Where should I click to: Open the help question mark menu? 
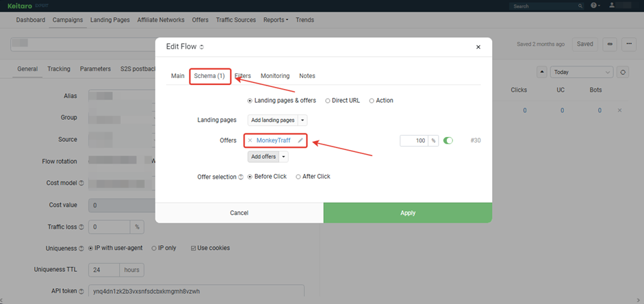click(x=595, y=5)
